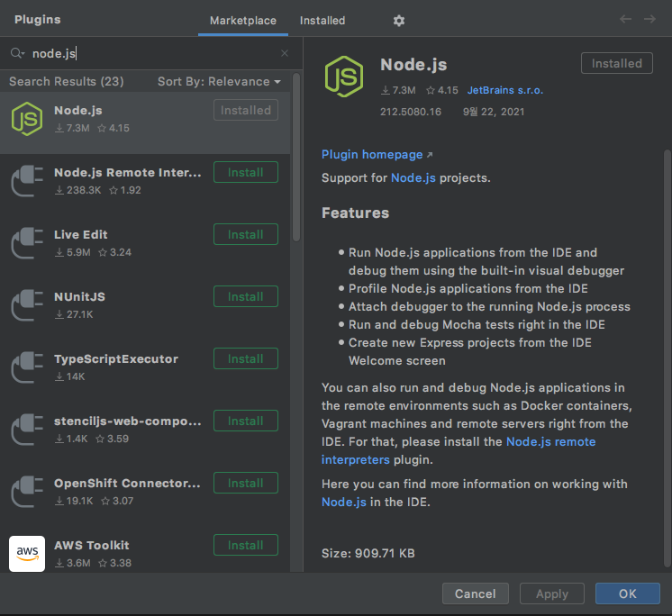Clear the search field with X icon

(284, 53)
